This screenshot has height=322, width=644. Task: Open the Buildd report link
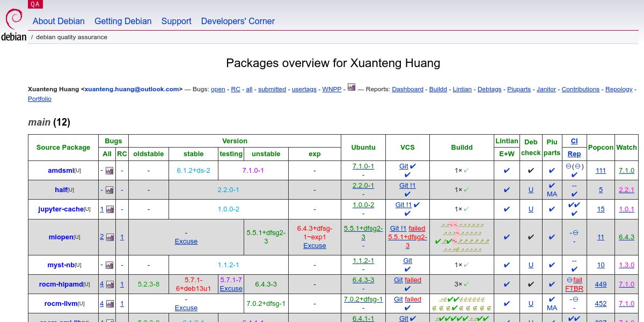click(x=438, y=89)
